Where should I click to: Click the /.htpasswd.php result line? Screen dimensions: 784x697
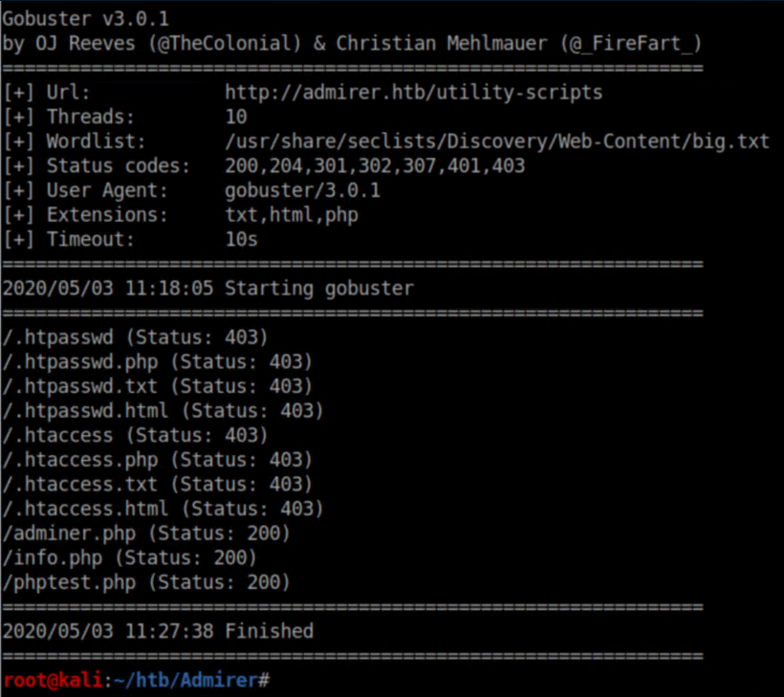pyautogui.click(x=158, y=362)
